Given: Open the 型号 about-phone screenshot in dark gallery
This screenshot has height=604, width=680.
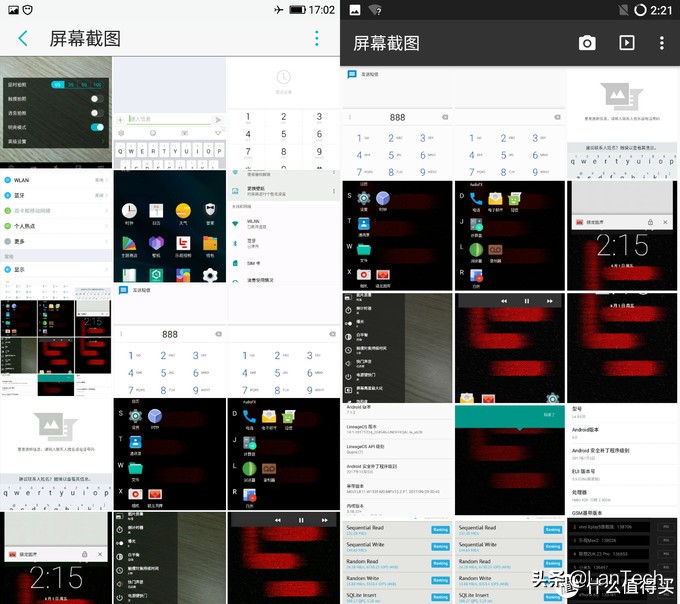Looking at the screenshot, I should click(x=622, y=460).
